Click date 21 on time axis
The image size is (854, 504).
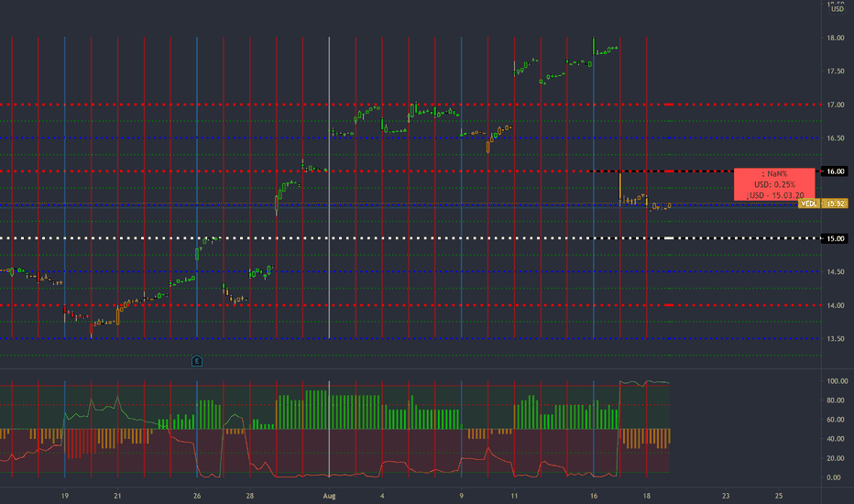point(117,497)
